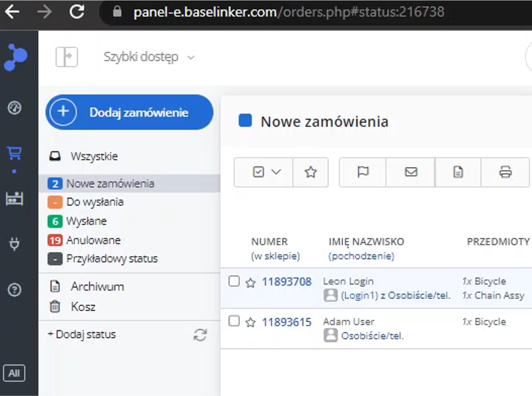Expand the Szybki dostęp dropdown

pyautogui.click(x=149, y=57)
